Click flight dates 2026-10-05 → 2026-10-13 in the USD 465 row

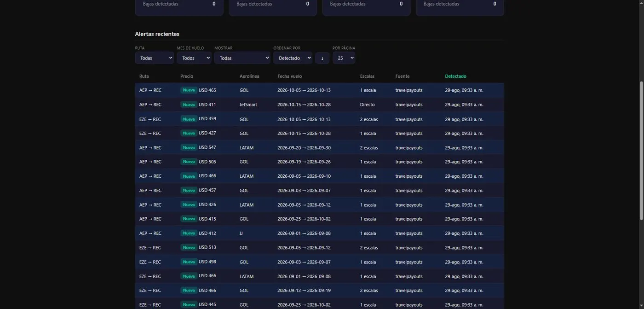(304, 90)
